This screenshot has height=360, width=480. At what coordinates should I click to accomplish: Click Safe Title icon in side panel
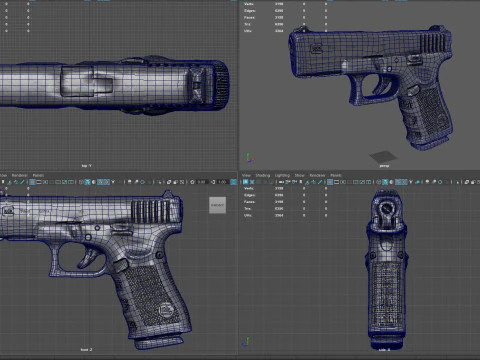click(368, 182)
